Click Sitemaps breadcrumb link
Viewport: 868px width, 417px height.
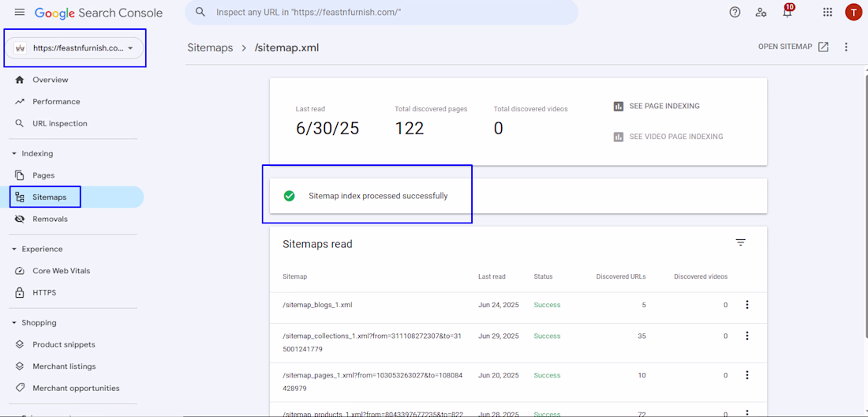[x=210, y=48]
